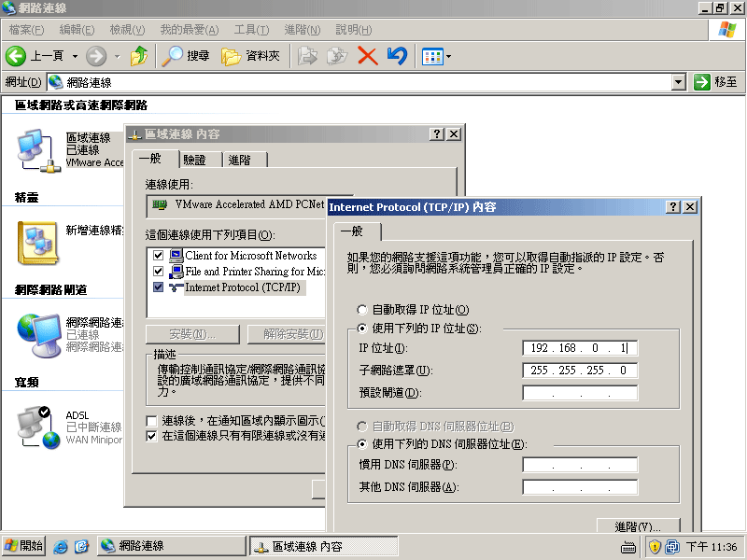Toggle the 資料夾 folders pane

click(x=250, y=56)
